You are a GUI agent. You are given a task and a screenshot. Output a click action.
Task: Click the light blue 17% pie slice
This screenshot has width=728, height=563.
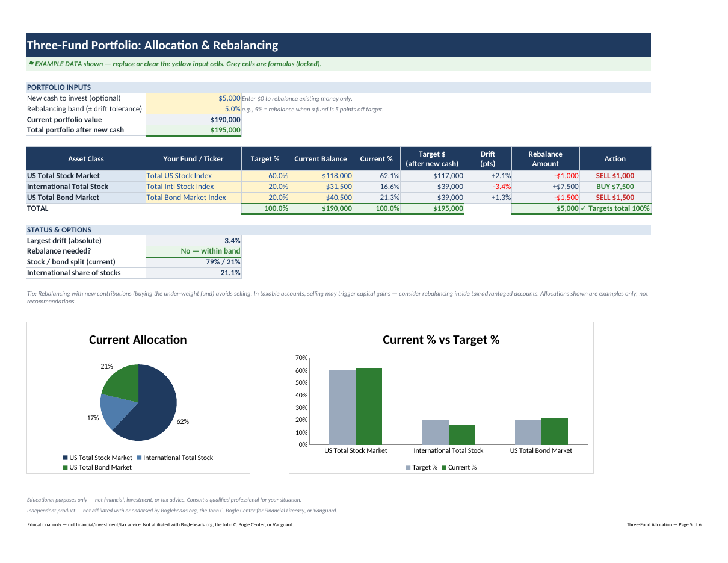(x=114, y=411)
